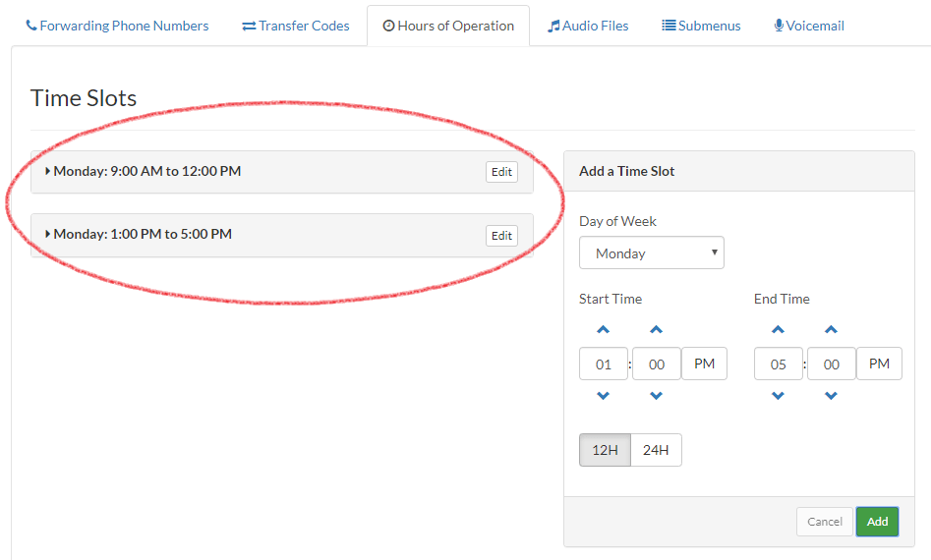931x560 pixels.
Task: Click the arrows icon beside Transfer Codes
Action: (249, 27)
